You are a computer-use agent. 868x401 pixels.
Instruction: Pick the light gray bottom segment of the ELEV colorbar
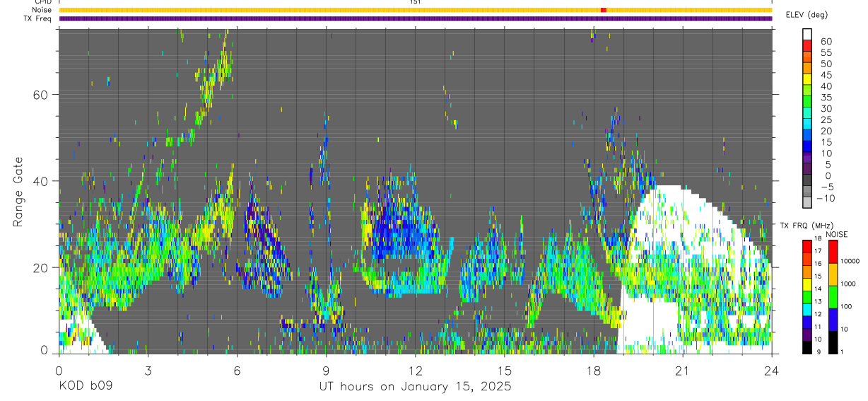pyautogui.click(x=807, y=202)
